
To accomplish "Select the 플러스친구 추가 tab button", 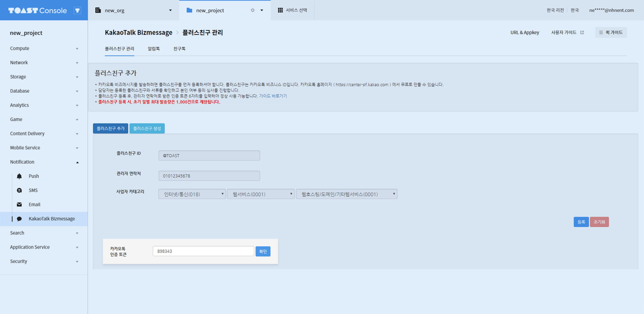I will (110, 128).
